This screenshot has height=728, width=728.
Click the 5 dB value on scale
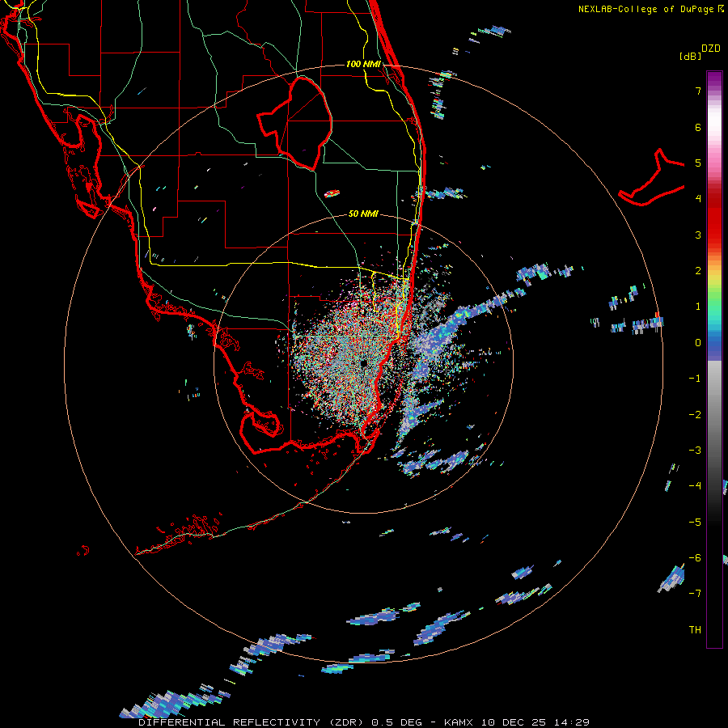coord(698,163)
